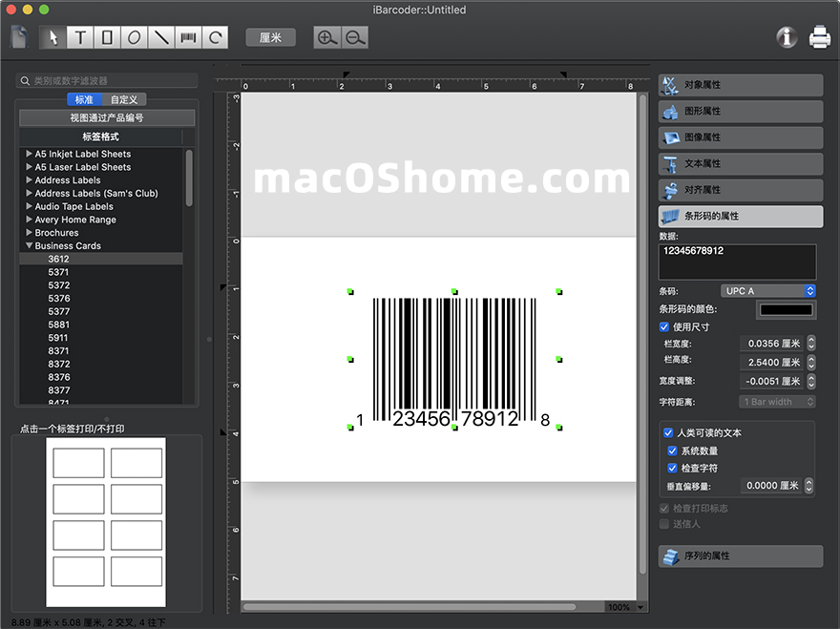
Task: Click the new document icon
Action: [x=19, y=37]
